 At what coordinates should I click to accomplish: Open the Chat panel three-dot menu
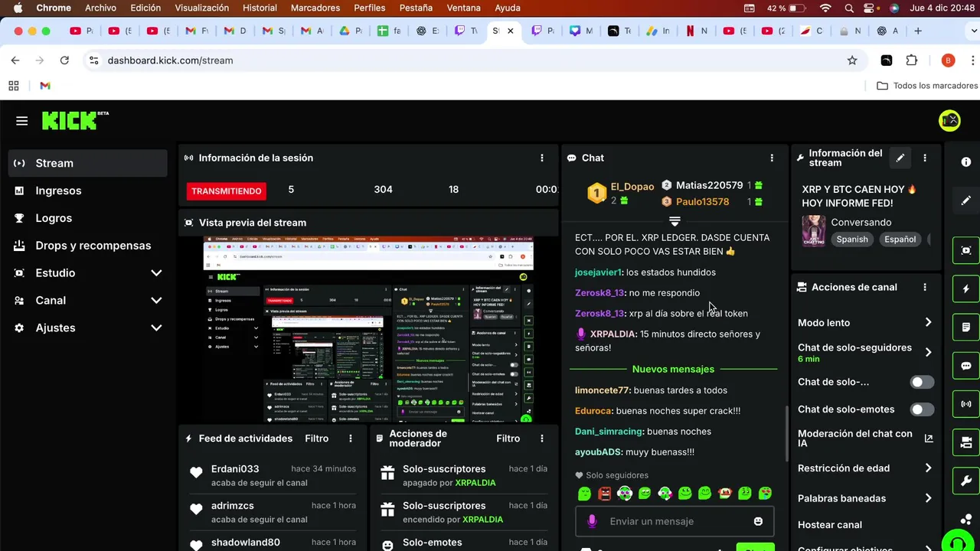(x=772, y=158)
